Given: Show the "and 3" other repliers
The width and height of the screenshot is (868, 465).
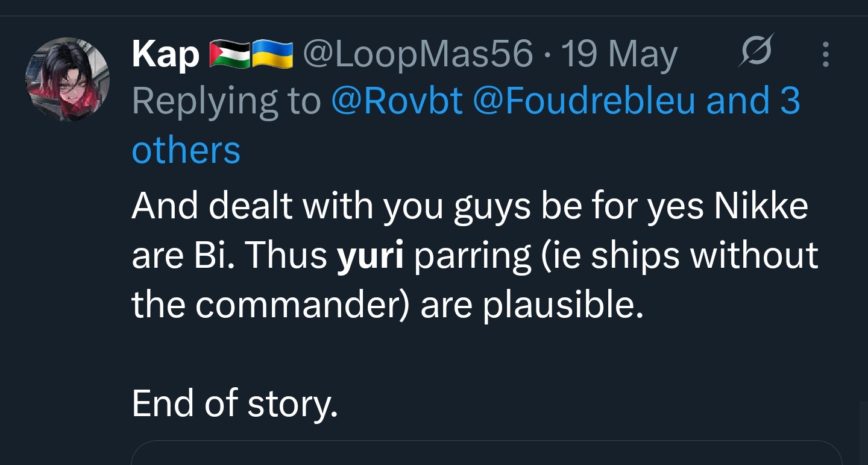Looking at the screenshot, I should coord(752,101).
